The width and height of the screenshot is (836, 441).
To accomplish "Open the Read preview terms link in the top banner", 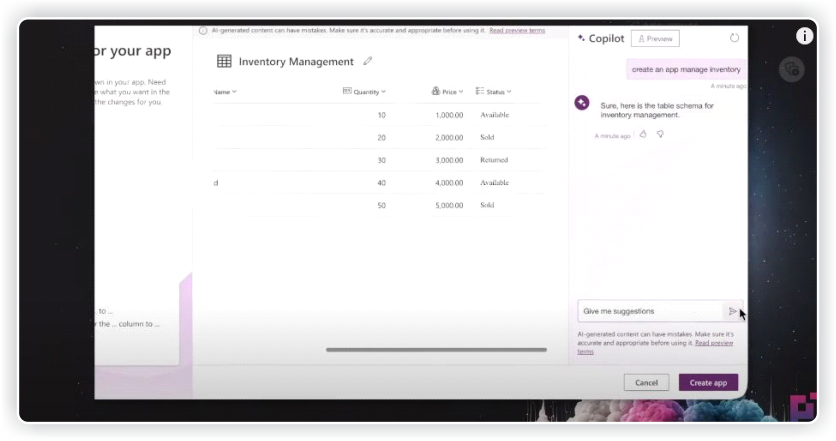I will [517, 30].
